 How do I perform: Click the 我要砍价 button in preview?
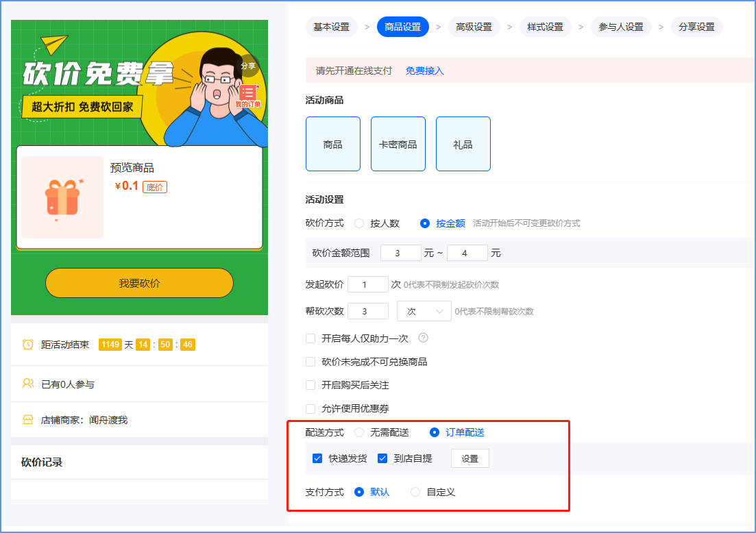pyautogui.click(x=139, y=283)
